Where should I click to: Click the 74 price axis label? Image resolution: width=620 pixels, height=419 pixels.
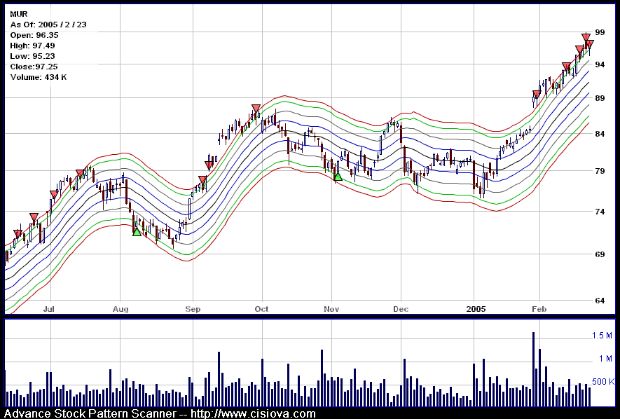600,212
